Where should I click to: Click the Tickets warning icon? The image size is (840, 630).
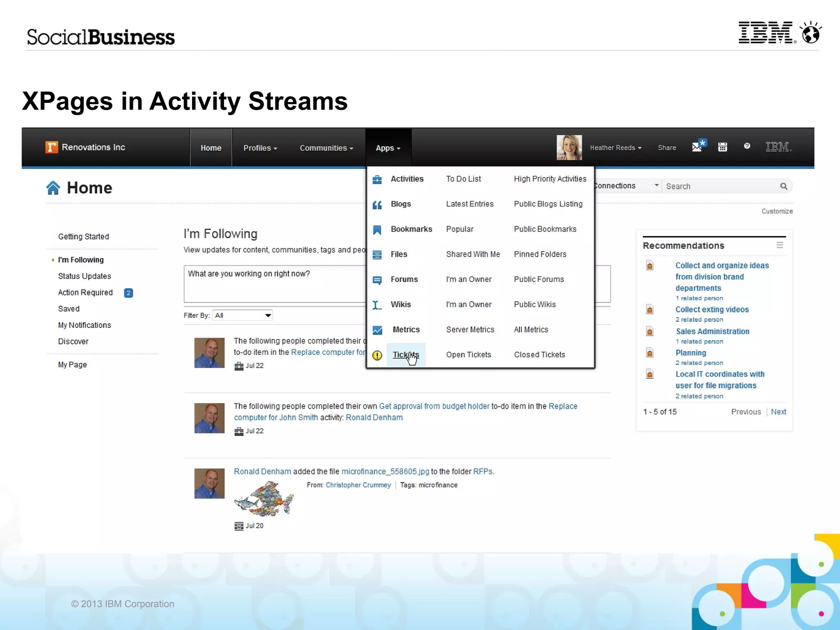(377, 355)
